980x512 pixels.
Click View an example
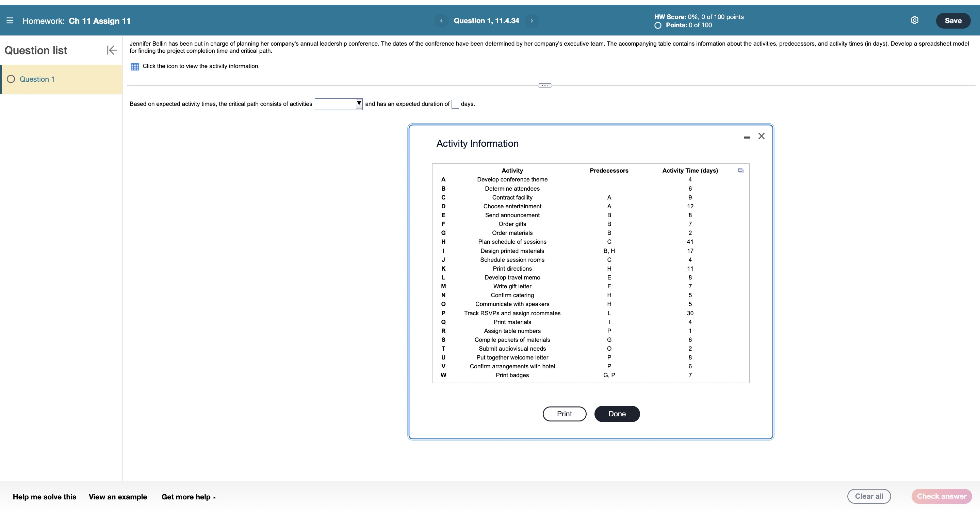117,497
